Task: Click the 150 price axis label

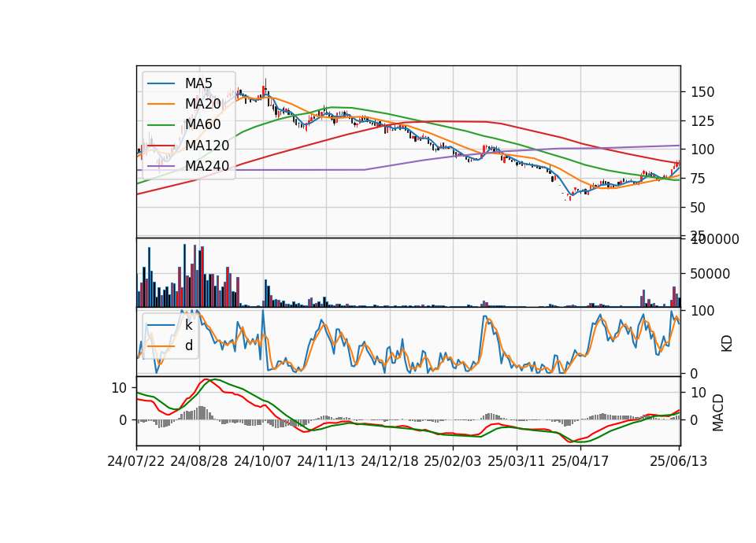Action: click(x=702, y=92)
